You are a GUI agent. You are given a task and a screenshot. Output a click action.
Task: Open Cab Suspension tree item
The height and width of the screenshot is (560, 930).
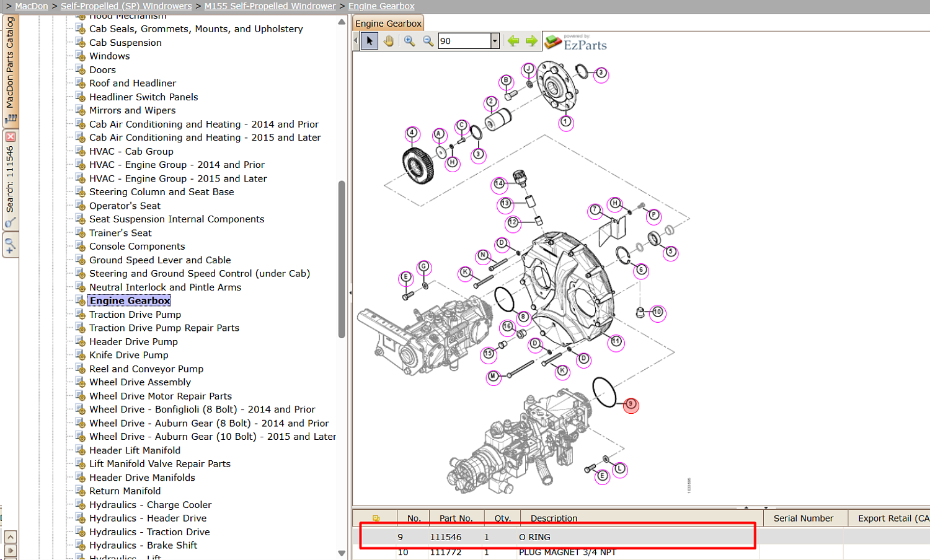[125, 43]
